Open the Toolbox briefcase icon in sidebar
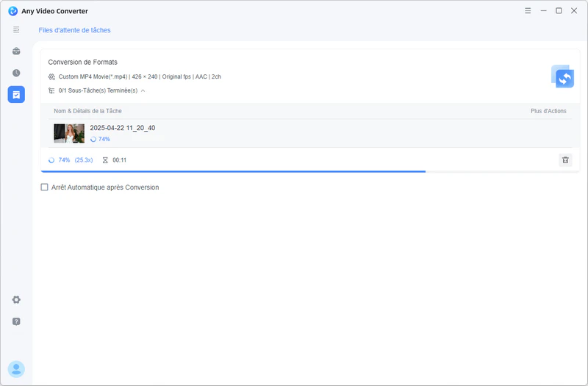This screenshot has height=386, width=588. coord(16,51)
